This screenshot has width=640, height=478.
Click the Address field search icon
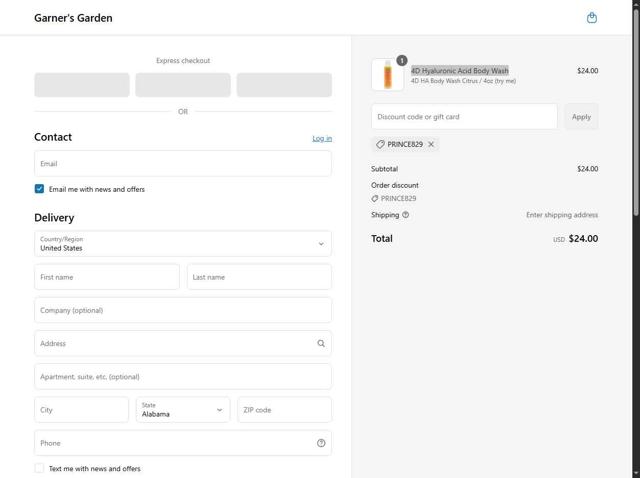pos(321,344)
